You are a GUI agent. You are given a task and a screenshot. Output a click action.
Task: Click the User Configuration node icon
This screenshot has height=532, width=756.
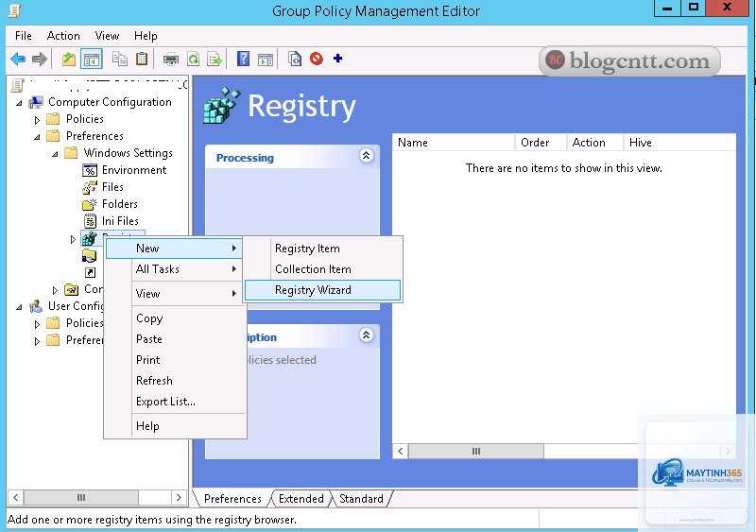36,306
